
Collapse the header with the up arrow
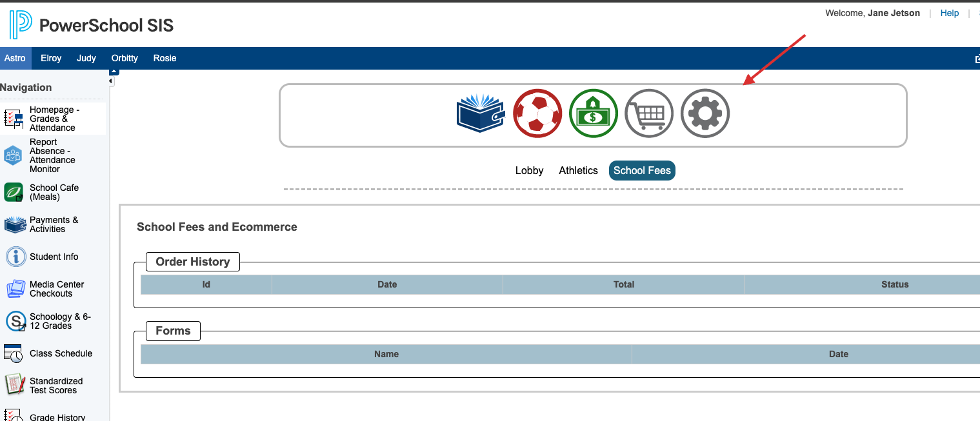point(114,71)
